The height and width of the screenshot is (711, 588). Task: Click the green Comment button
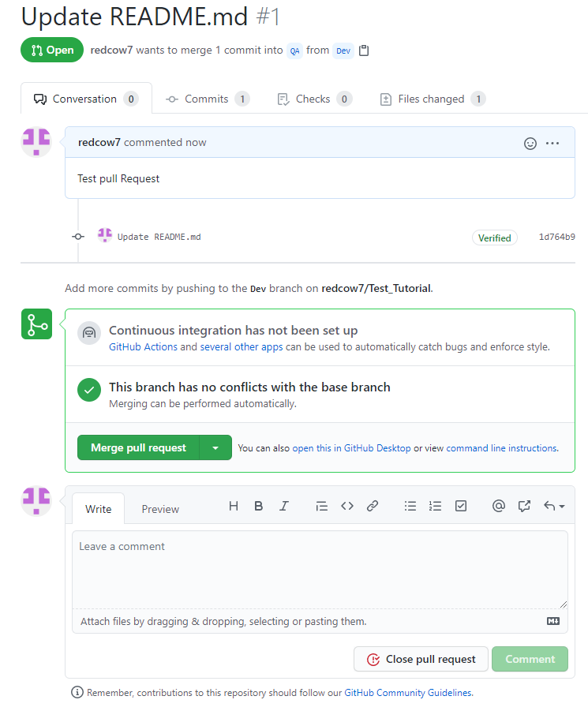tap(530, 659)
